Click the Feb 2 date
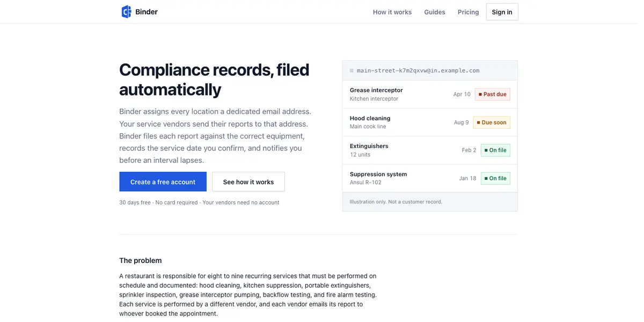 469,150
